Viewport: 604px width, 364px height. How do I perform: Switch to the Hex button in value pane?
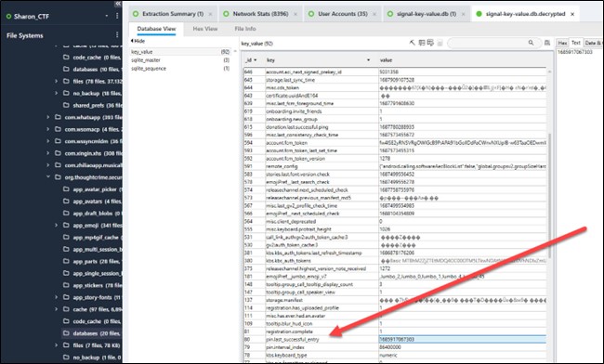coord(562,43)
